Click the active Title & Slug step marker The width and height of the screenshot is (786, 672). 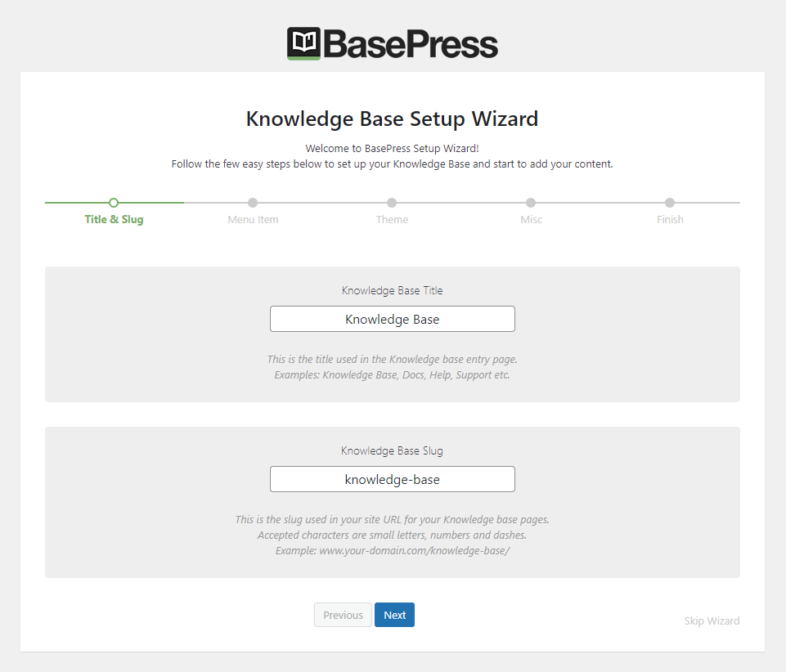(x=114, y=202)
